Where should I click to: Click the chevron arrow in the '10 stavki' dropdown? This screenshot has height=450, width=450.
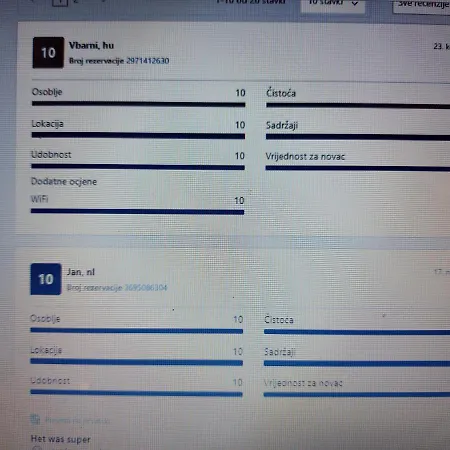(355, 3)
